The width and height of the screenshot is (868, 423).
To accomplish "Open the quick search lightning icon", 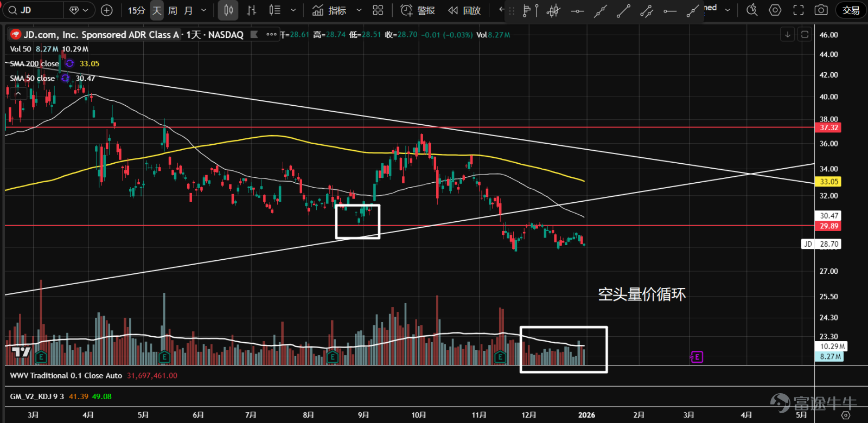I will click(x=752, y=10).
